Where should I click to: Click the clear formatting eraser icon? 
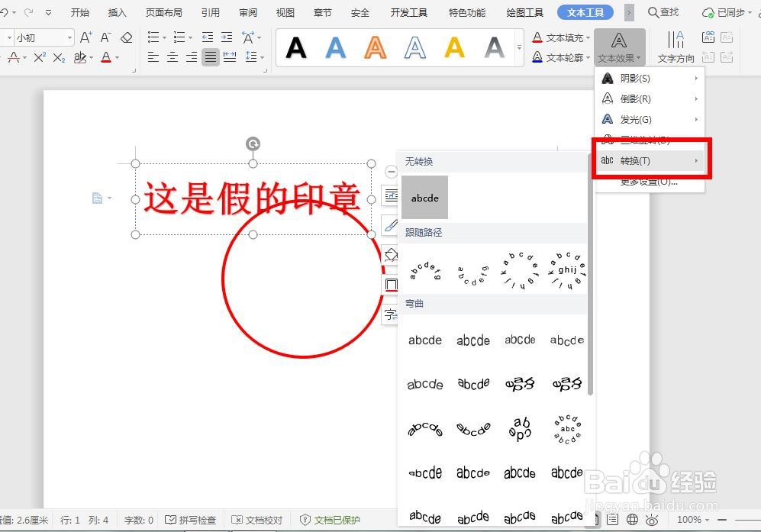click(126, 36)
